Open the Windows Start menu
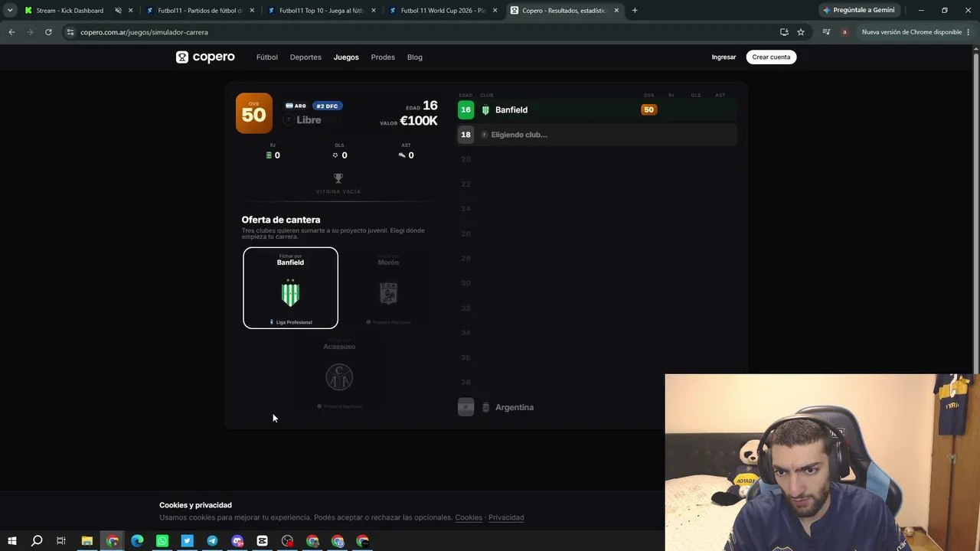This screenshot has width=980, height=551. point(11,541)
